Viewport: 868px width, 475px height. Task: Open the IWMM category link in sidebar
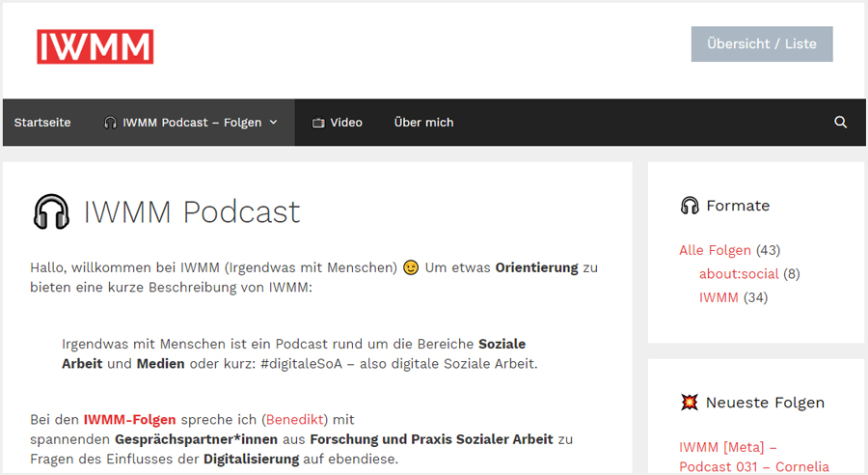point(719,297)
